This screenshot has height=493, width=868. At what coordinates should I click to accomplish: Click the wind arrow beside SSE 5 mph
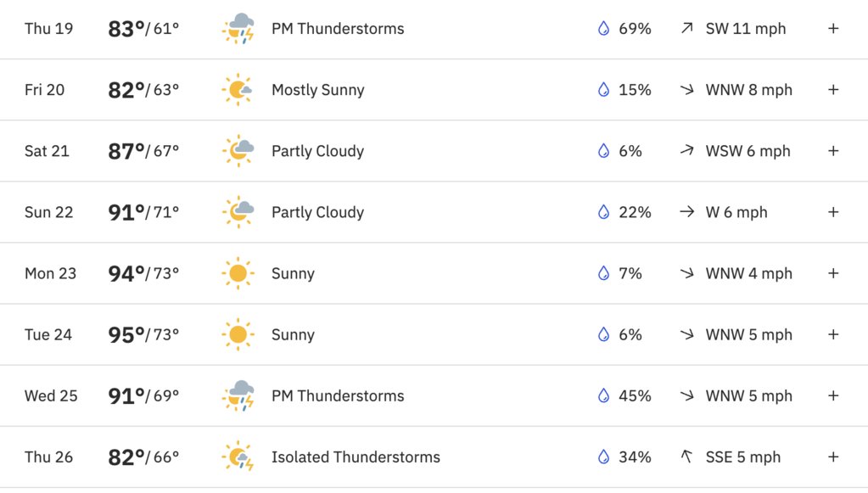[x=686, y=457]
